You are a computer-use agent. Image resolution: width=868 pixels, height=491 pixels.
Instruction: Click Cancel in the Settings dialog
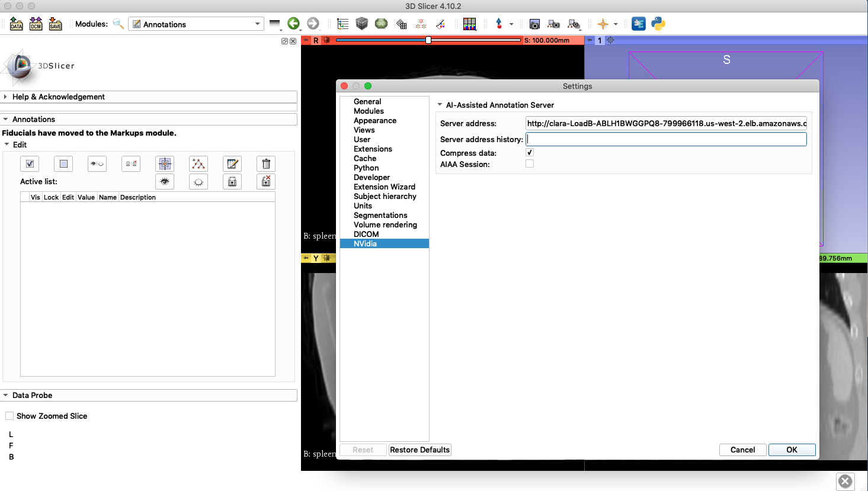(742, 450)
